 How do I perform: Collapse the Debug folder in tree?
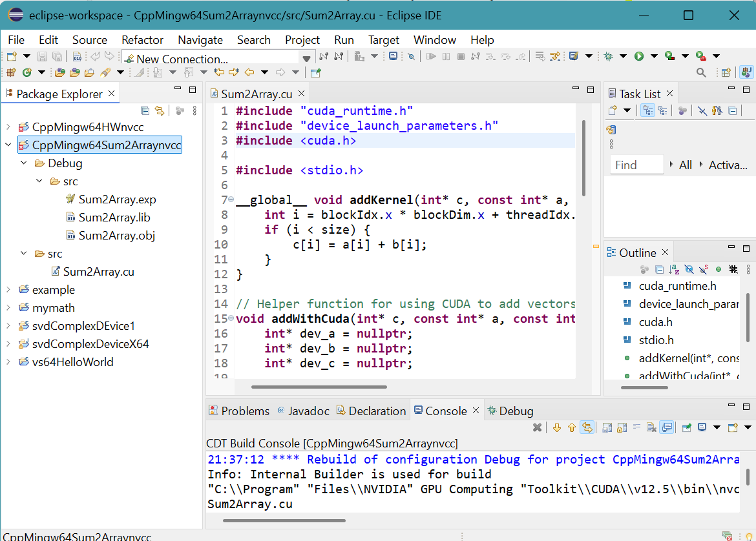[24, 163]
